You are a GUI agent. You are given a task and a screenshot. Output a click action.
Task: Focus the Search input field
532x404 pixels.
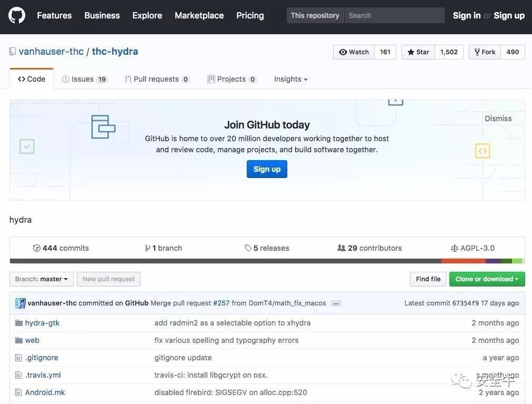[394, 15]
